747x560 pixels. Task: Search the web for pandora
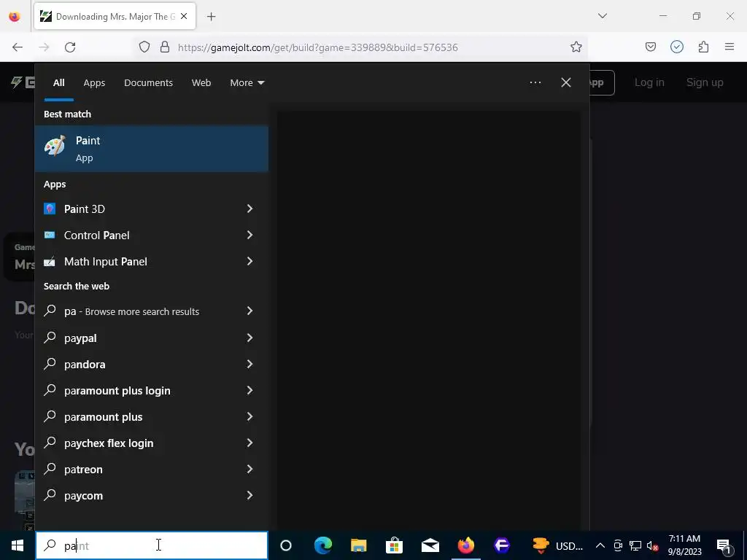(x=85, y=365)
